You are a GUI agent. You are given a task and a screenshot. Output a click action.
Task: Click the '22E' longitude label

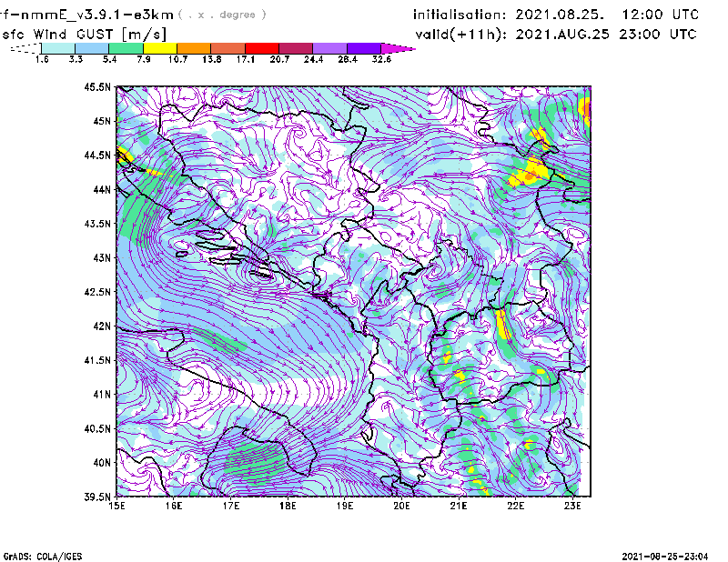[x=515, y=506]
